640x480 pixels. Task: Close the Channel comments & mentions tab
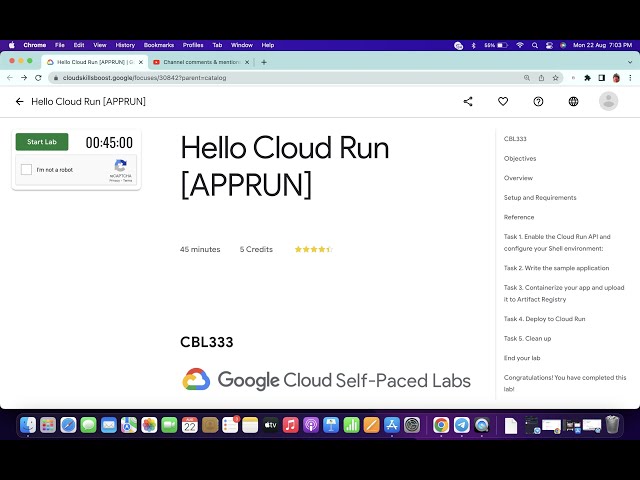coord(247,62)
